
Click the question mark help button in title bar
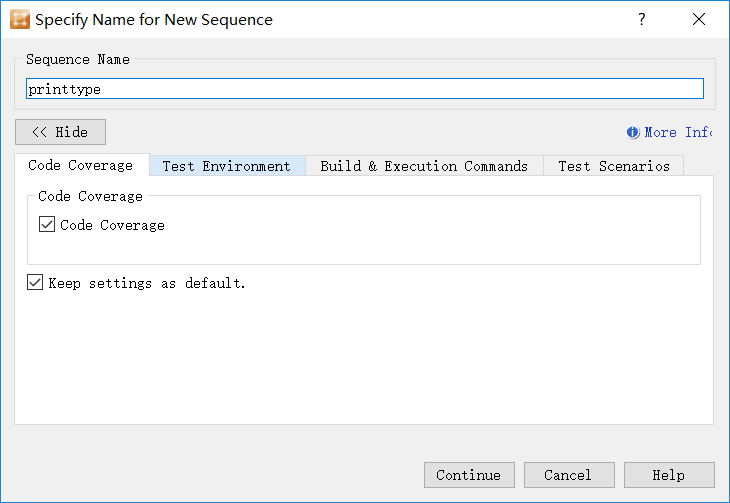pyautogui.click(x=641, y=19)
